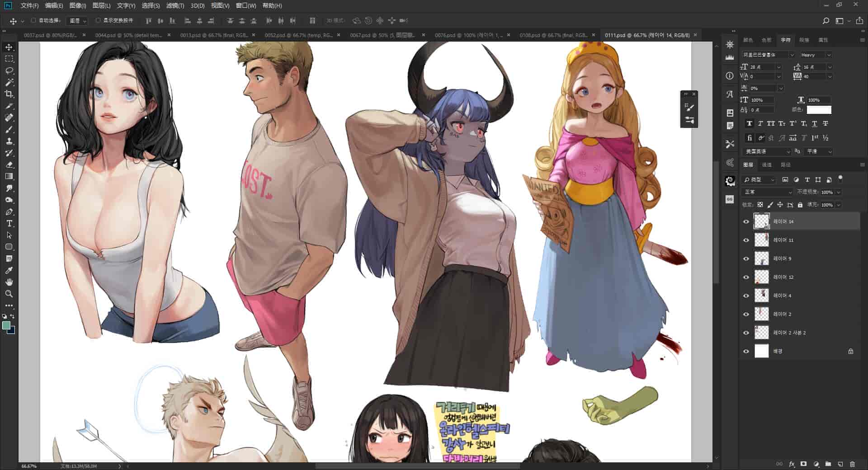Select the Eraser tool
Screen dimensions: 868x470
9,165
